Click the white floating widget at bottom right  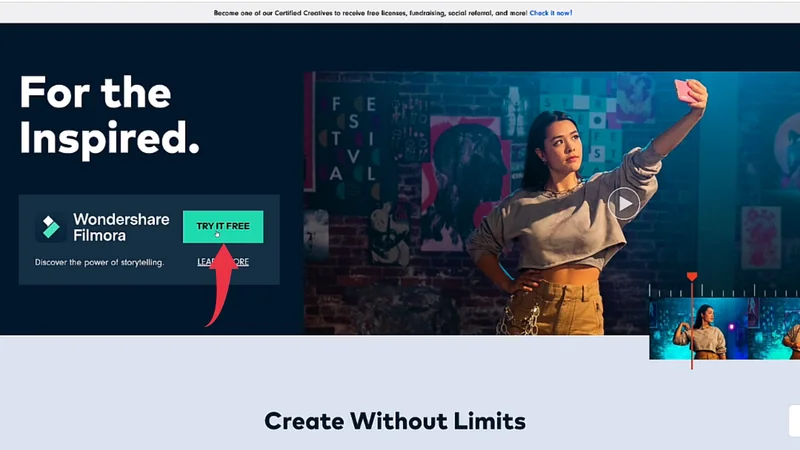point(794,421)
